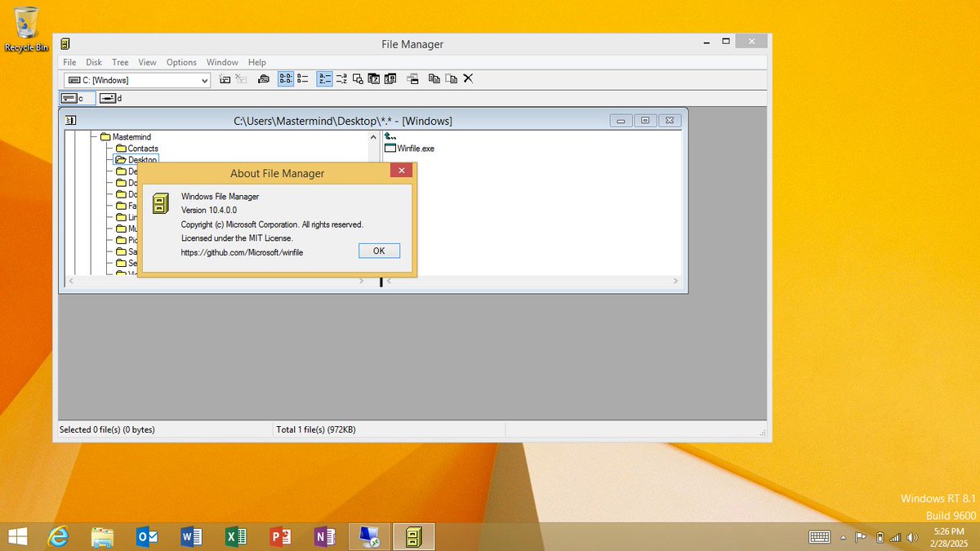Switch to all file details view icon
The height and width of the screenshot is (551, 980).
[x=303, y=79]
